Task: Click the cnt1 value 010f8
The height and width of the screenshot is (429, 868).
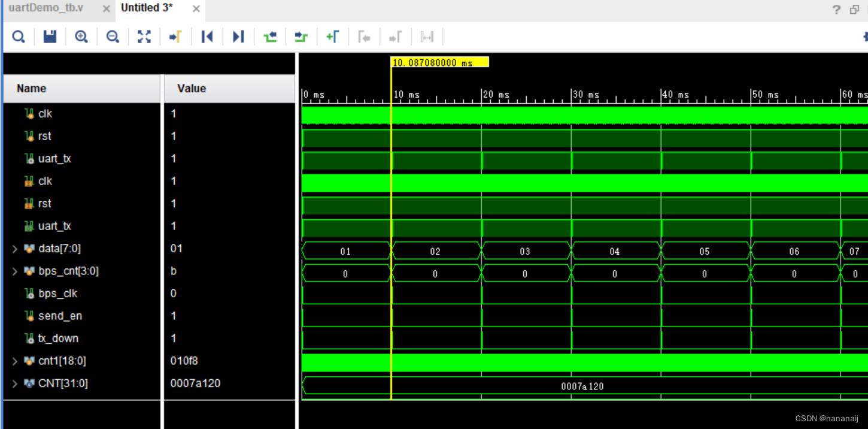Action: point(184,361)
